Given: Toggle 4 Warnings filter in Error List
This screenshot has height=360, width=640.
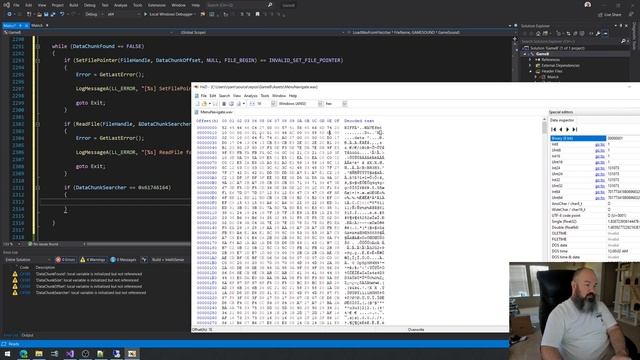Looking at the screenshot, I should coord(93,260).
